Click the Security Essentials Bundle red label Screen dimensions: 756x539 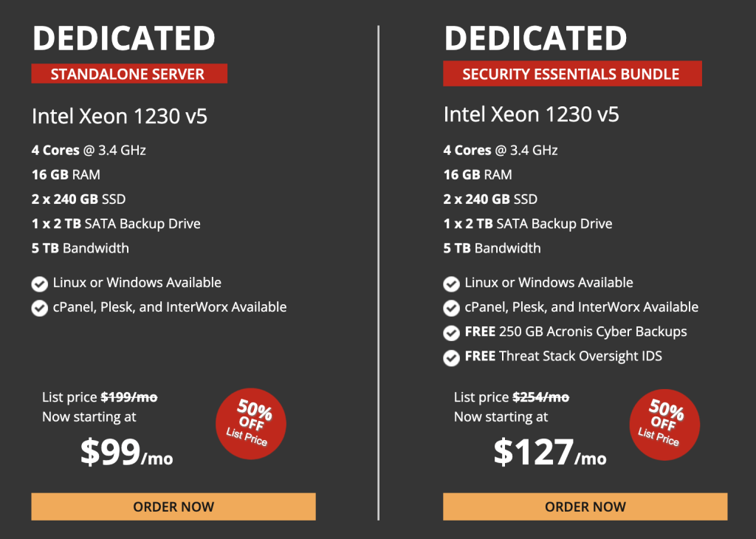click(x=571, y=74)
